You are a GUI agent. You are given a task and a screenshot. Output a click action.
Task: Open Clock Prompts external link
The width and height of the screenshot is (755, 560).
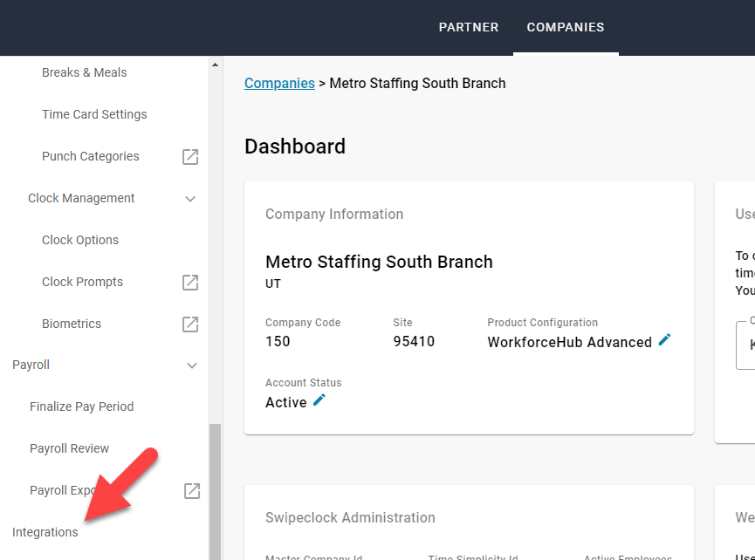[x=189, y=282]
